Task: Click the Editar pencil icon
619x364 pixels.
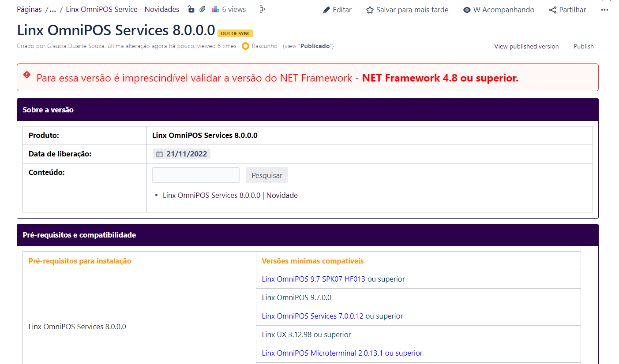Action: (x=326, y=10)
